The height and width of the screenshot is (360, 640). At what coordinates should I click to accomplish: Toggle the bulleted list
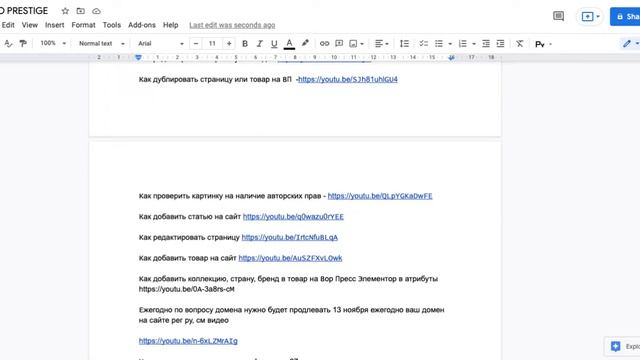pos(439,44)
